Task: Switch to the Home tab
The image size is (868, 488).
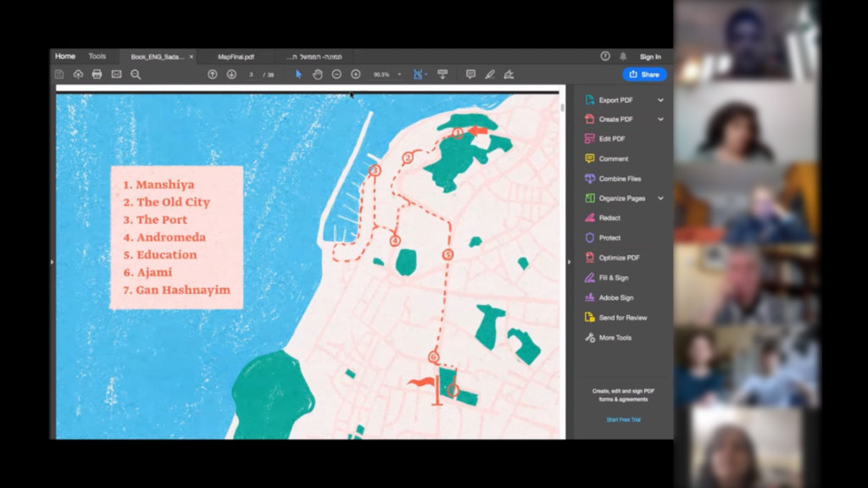Action: coord(64,56)
